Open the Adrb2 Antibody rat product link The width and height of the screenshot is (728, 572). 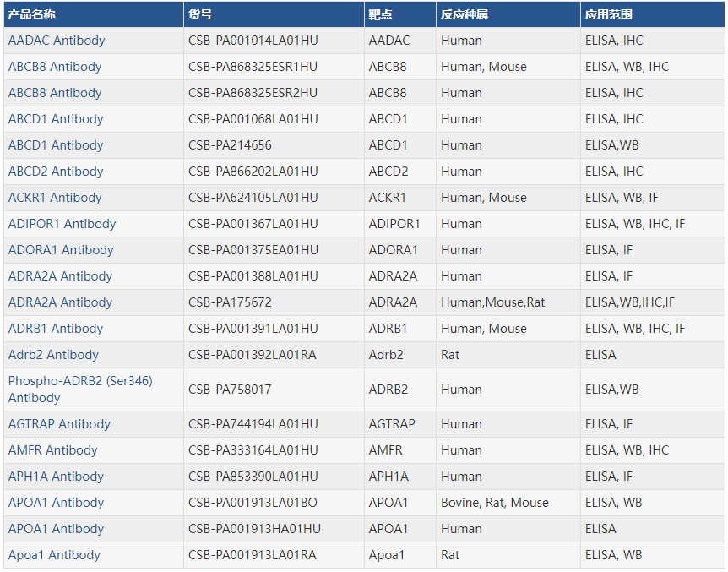pyautogui.click(x=53, y=355)
